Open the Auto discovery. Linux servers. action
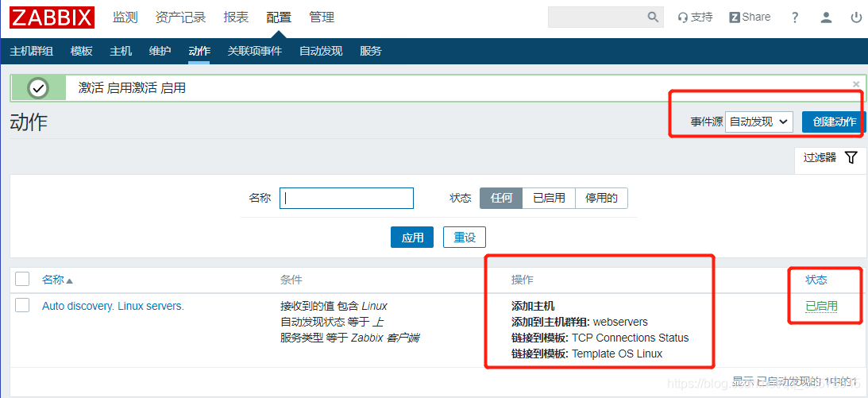 tap(113, 306)
